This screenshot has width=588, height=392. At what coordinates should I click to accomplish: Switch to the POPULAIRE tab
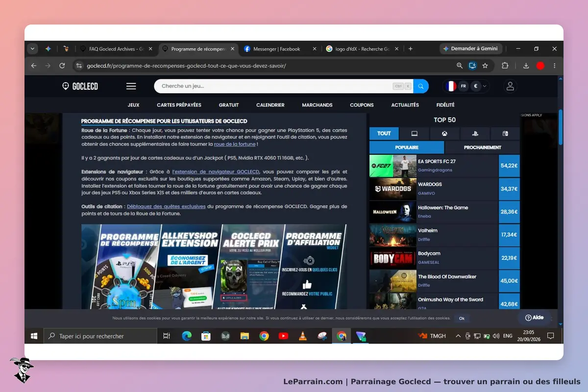(x=407, y=147)
